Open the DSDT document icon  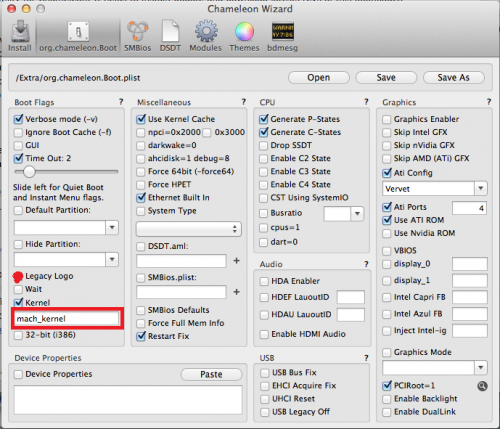[x=170, y=36]
